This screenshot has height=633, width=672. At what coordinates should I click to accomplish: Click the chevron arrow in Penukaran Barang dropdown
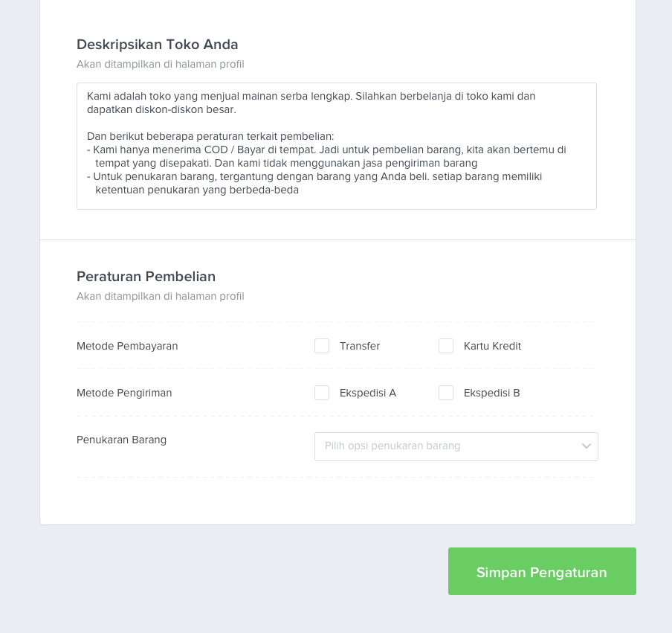click(x=587, y=446)
